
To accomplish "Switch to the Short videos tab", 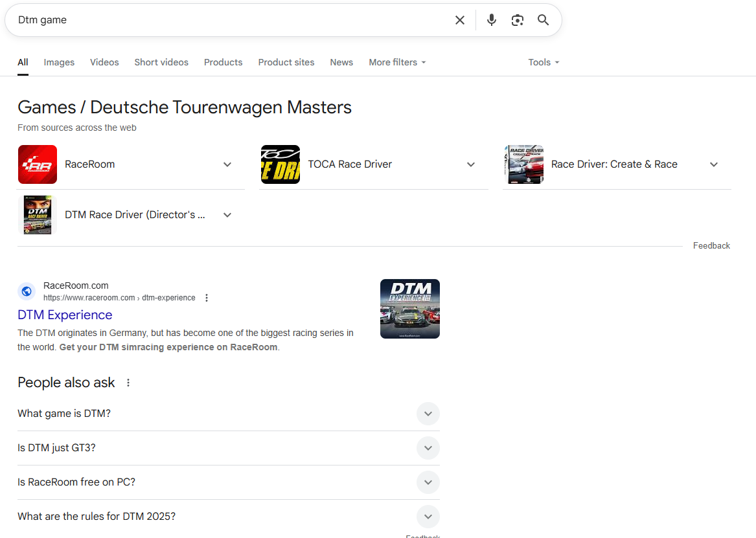I will click(x=161, y=62).
